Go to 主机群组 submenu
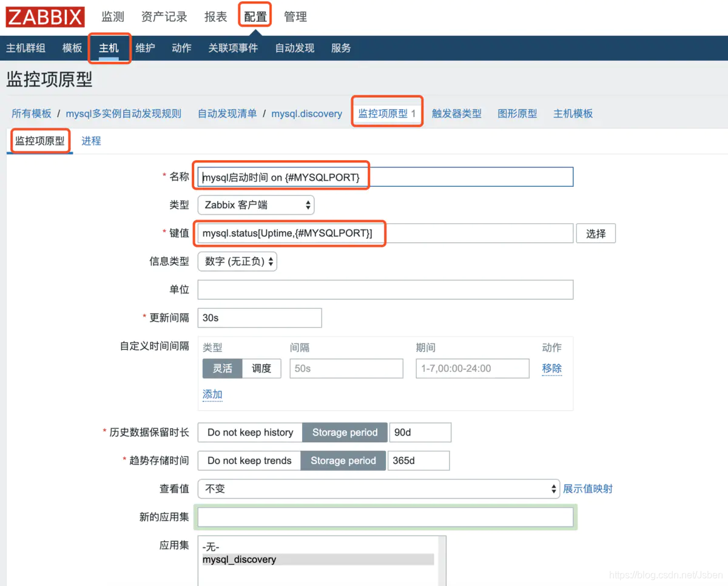This screenshot has width=728, height=586. click(x=25, y=48)
